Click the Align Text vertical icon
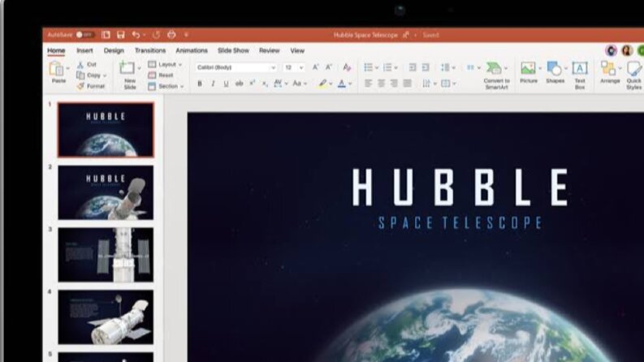The width and height of the screenshot is (644, 362). [x=446, y=84]
